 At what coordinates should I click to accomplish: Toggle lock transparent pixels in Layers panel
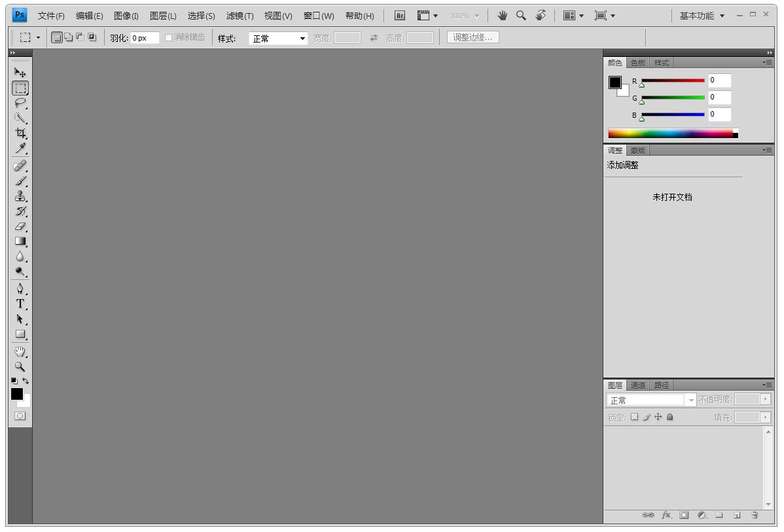tap(633, 417)
